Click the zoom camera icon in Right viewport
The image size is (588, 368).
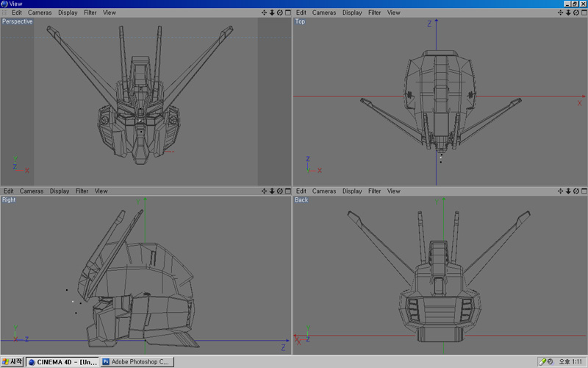coord(272,191)
